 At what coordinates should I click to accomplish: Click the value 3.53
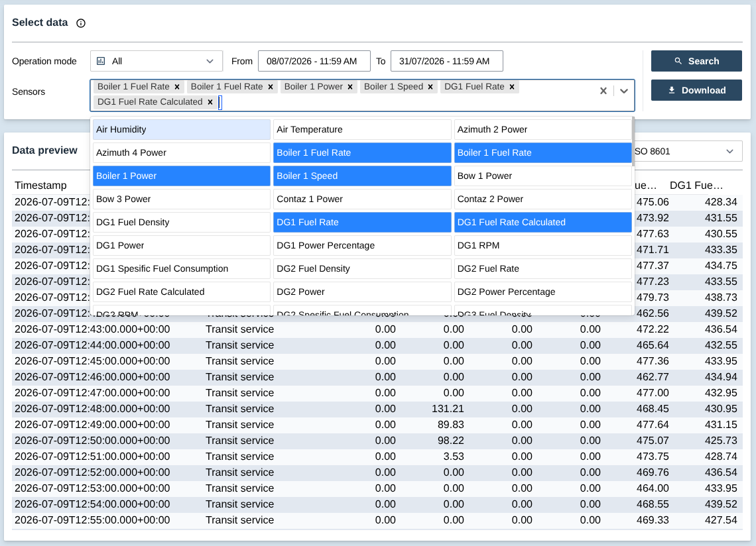click(454, 457)
